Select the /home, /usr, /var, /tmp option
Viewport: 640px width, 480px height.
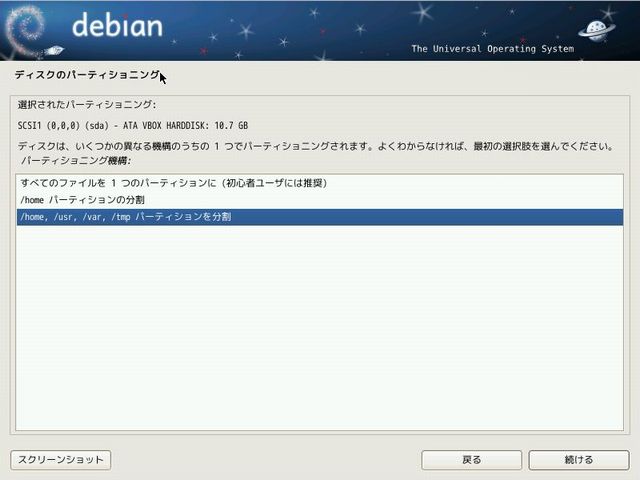pyautogui.click(x=125, y=217)
